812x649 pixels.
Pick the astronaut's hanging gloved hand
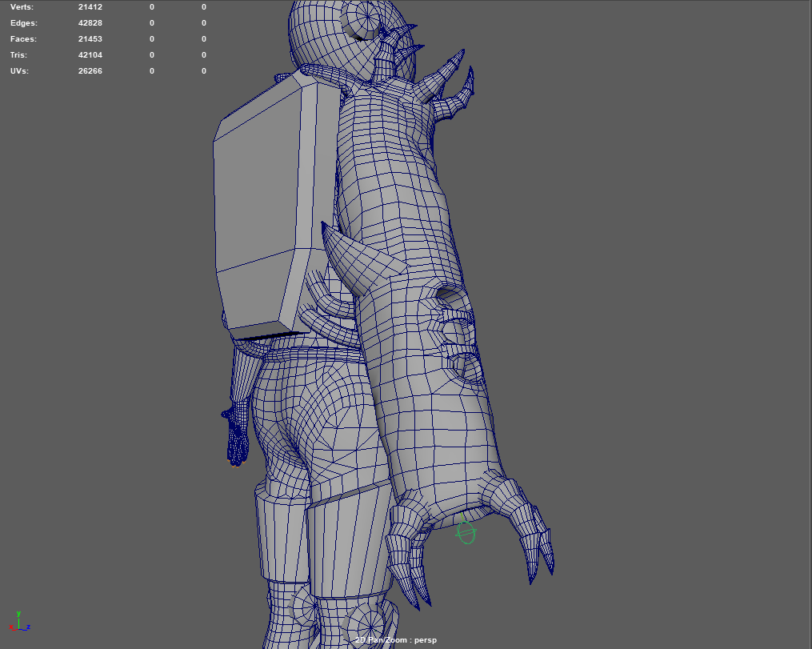click(237, 436)
